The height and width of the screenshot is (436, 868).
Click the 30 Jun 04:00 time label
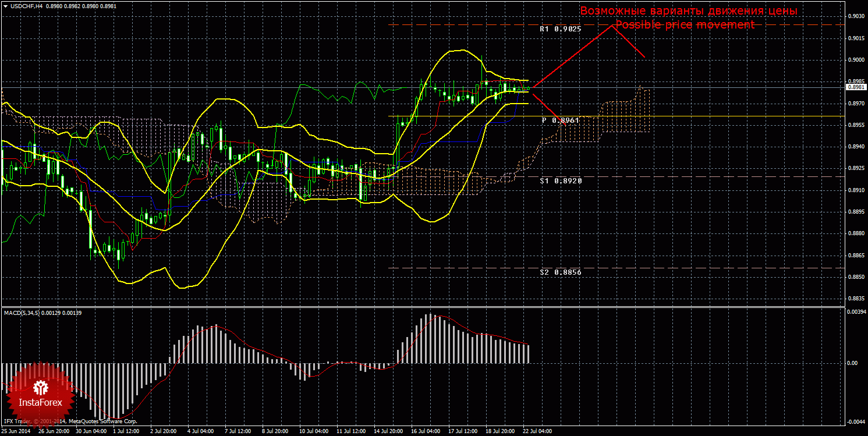point(91,432)
